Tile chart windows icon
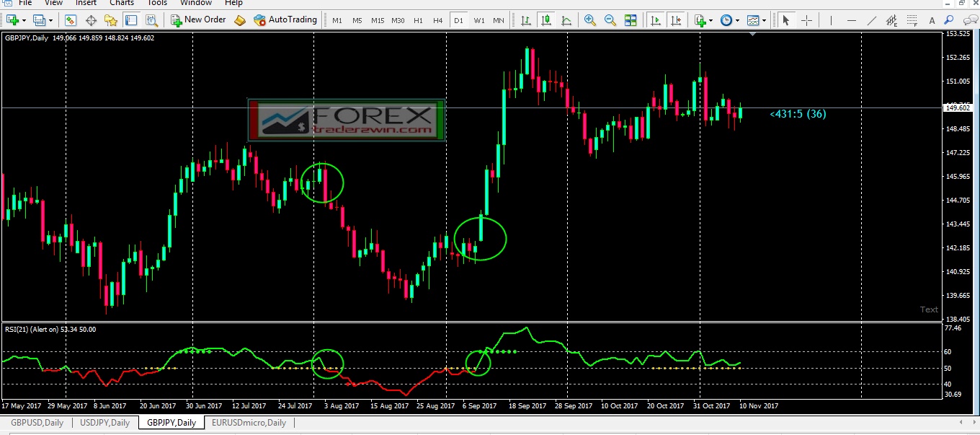Viewport: 980px width, 435px height. [631, 20]
